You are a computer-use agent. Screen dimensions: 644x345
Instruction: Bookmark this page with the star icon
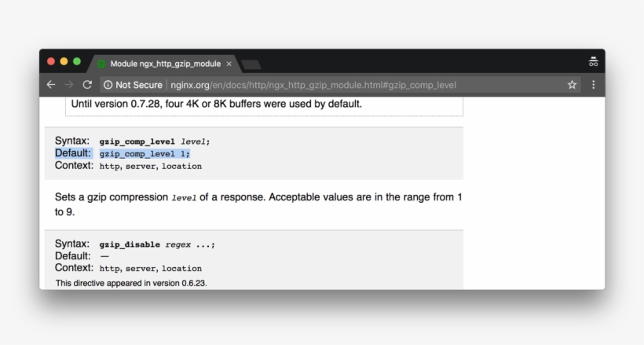(x=572, y=85)
